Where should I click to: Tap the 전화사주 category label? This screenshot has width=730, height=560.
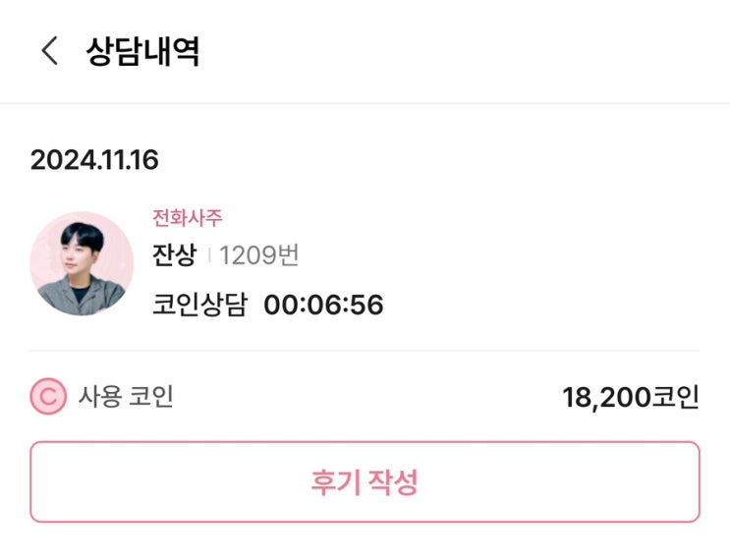click(188, 218)
